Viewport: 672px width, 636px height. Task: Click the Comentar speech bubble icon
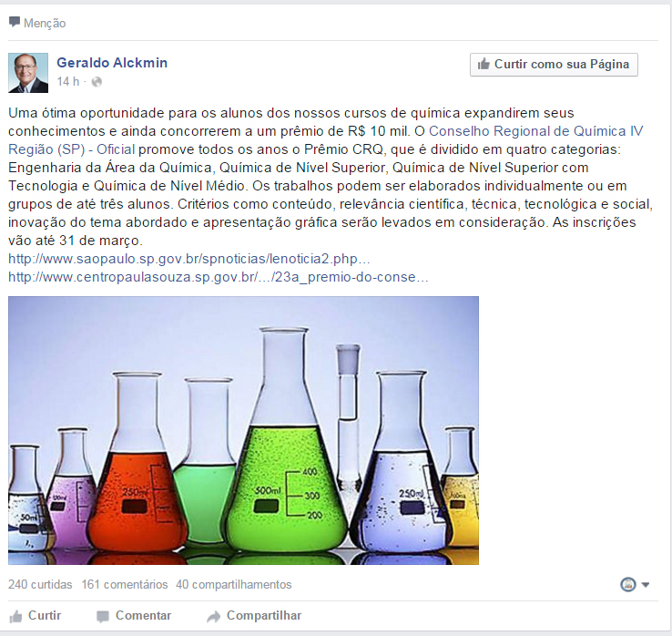pos(103,617)
